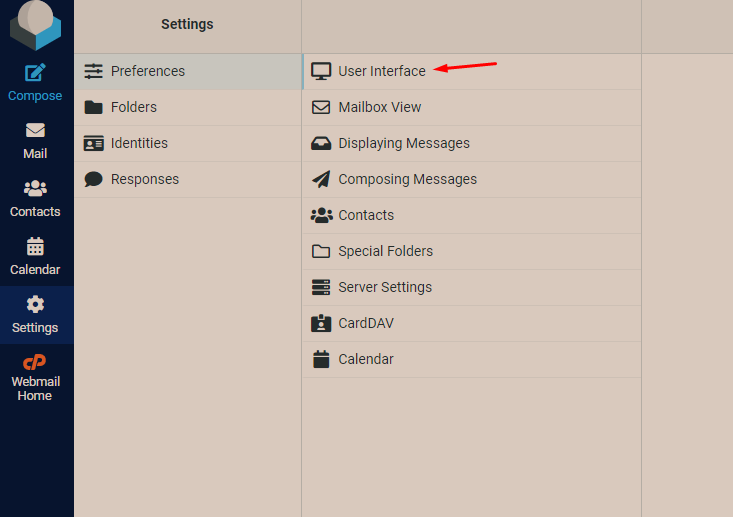Click the Composing Messages paper plane icon
Screen dimensions: 733x517
click(x=321, y=179)
